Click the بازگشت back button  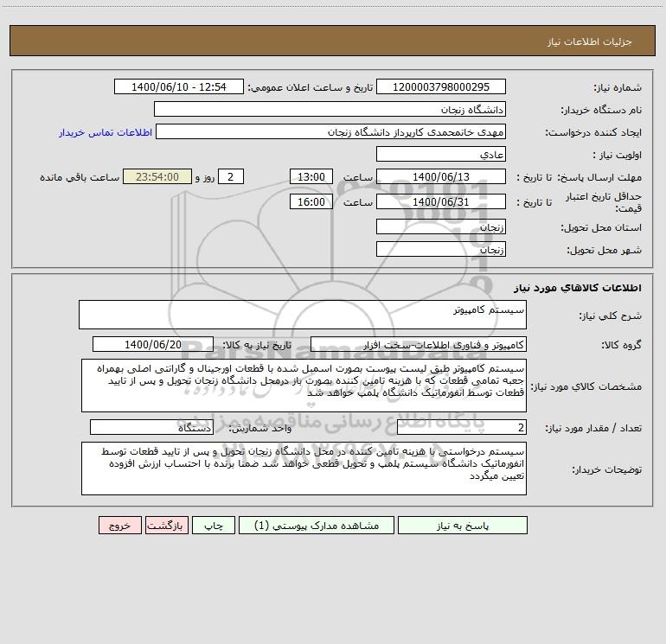166,526
